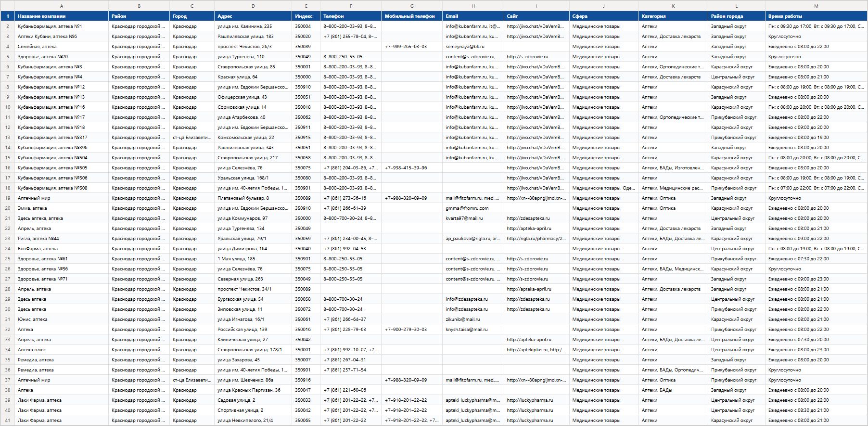Click the 'Категория' header cell
The width and height of the screenshot is (868, 434).
[x=673, y=16]
